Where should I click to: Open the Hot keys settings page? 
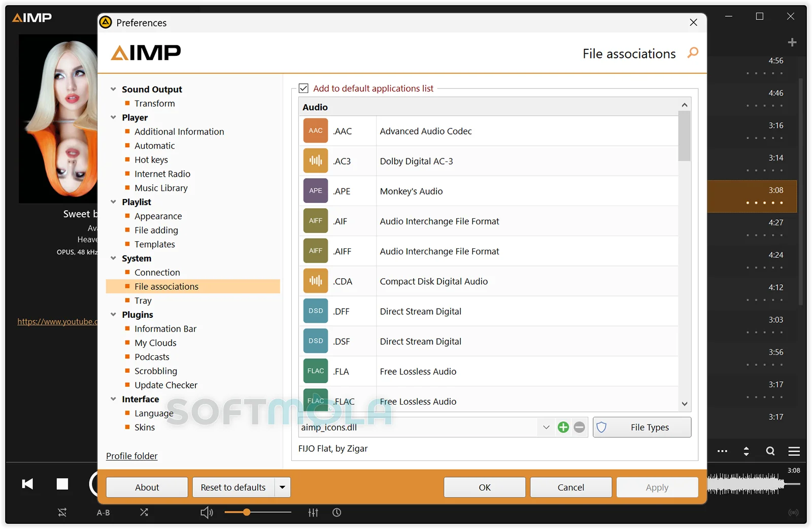click(151, 160)
